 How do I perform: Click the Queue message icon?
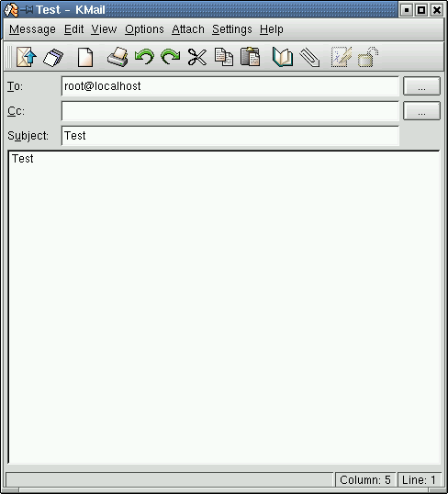(x=53, y=57)
